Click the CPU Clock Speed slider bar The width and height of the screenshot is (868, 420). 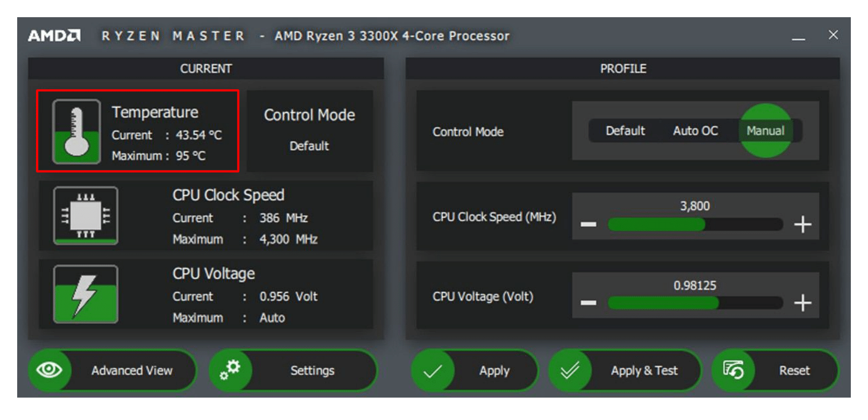click(x=695, y=225)
